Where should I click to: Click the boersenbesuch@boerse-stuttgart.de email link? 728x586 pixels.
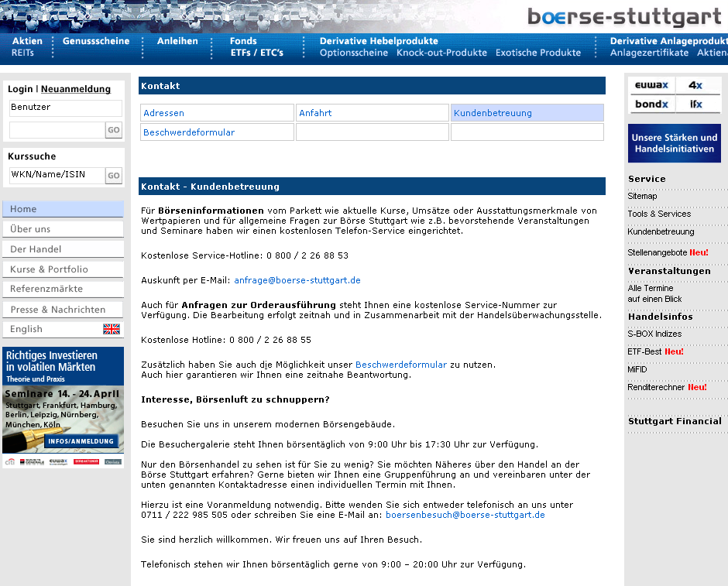465,515
